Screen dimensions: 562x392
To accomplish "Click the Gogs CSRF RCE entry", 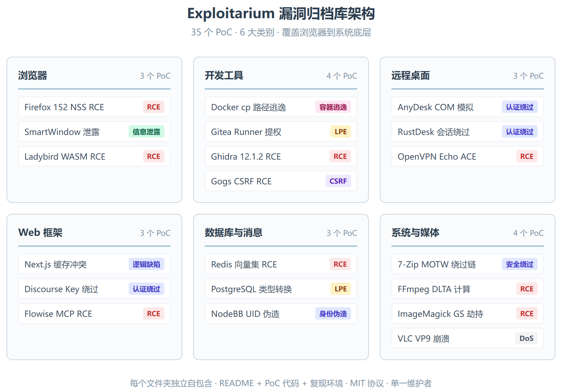I will tap(281, 181).
